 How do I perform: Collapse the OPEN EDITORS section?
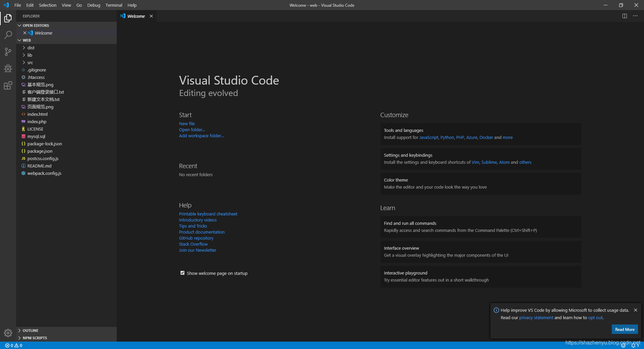(35, 25)
